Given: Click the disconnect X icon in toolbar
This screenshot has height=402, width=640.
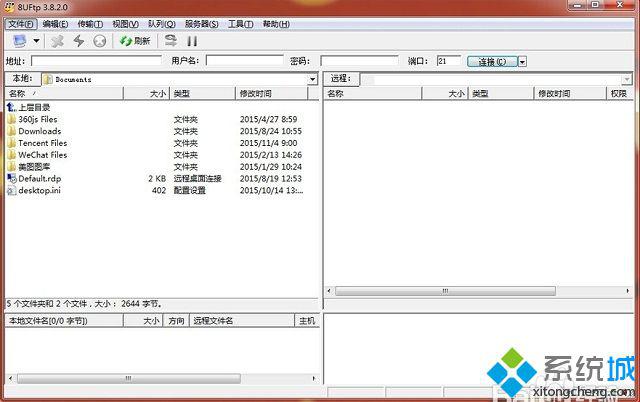Looking at the screenshot, I should pyautogui.click(x=58, y=41).
